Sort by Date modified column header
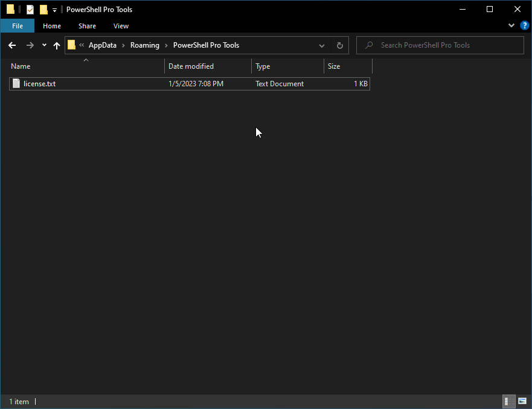532x409 pixels. [x=208, y=66]
